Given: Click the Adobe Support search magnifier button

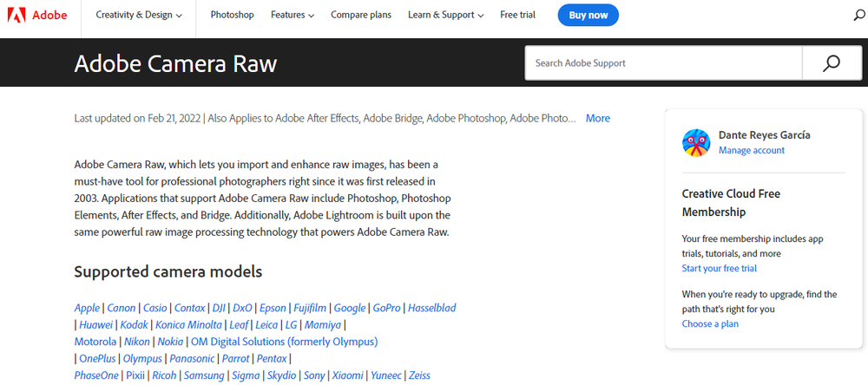Looking at the screenshot, I should coord(831,63).
